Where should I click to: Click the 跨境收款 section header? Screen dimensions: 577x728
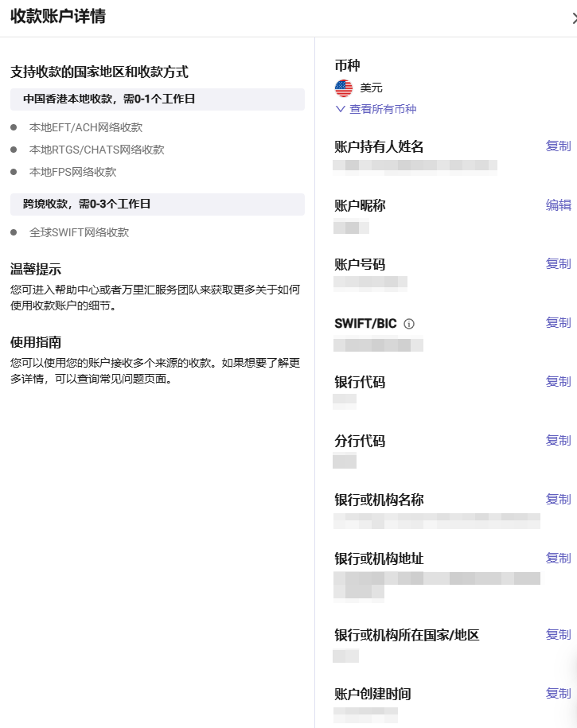click(x=87, y=204)
